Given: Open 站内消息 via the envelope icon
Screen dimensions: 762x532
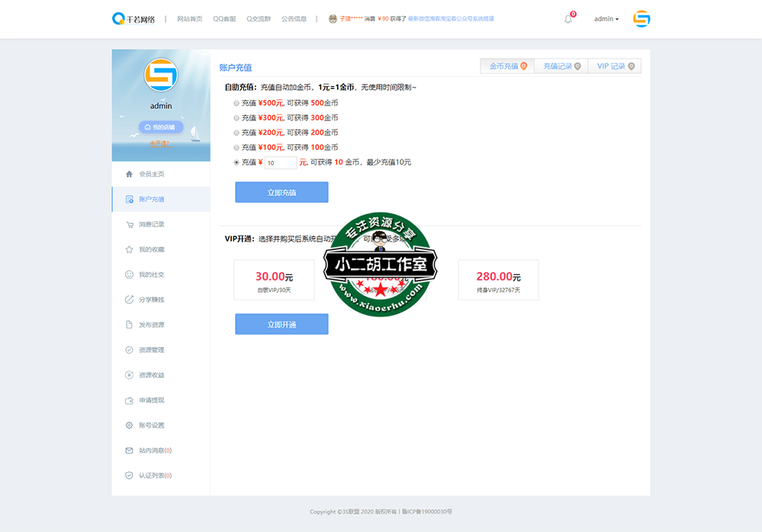Looking at the screenshot, I should [129, 450].
